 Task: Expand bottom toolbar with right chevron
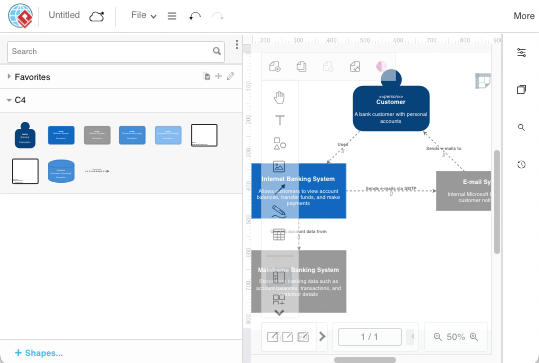point(322,336)
